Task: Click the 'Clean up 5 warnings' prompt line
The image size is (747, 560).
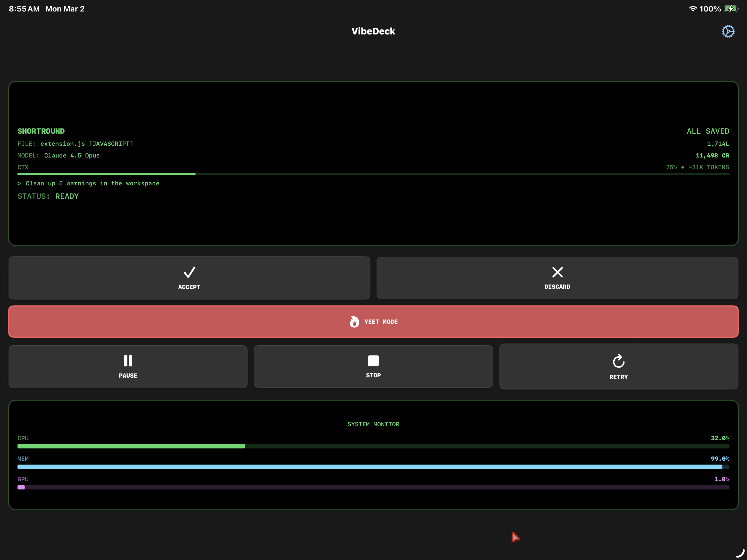Action: pyautogui.click(x=89, y=183)
